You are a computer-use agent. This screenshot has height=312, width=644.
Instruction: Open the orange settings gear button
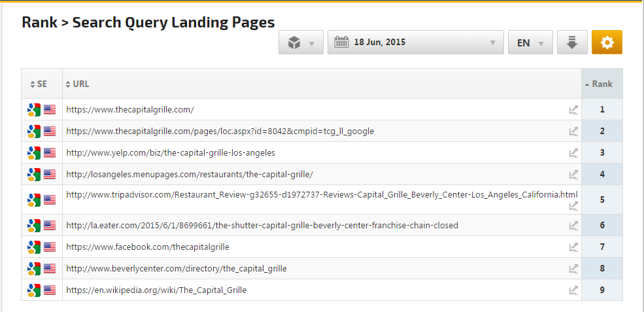pos(607,43)
